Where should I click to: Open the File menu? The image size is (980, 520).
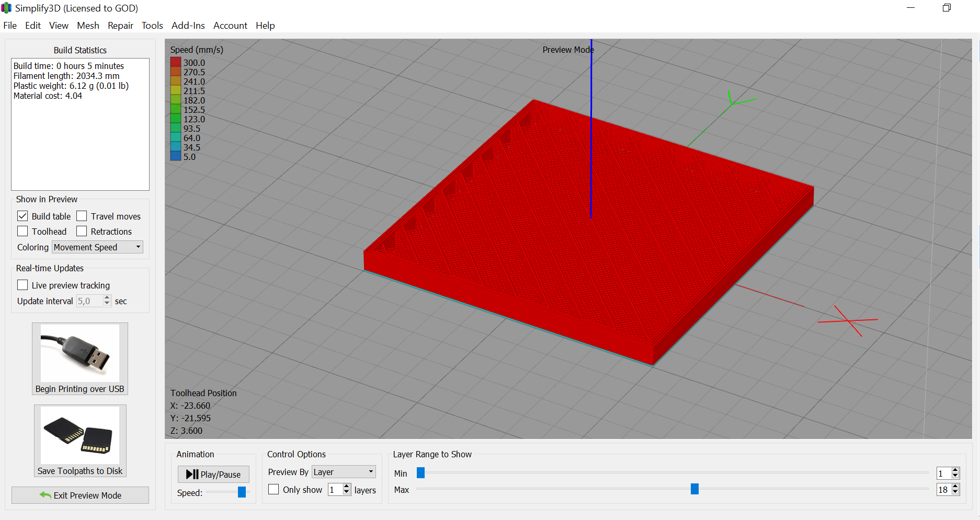(x=10, y=26)
